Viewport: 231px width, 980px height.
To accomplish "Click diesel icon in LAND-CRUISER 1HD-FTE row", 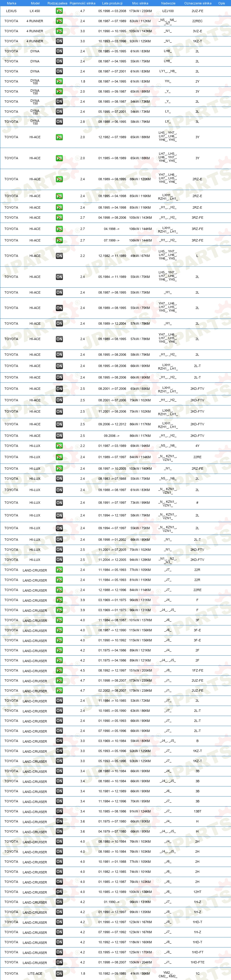I will pos(59,963).
